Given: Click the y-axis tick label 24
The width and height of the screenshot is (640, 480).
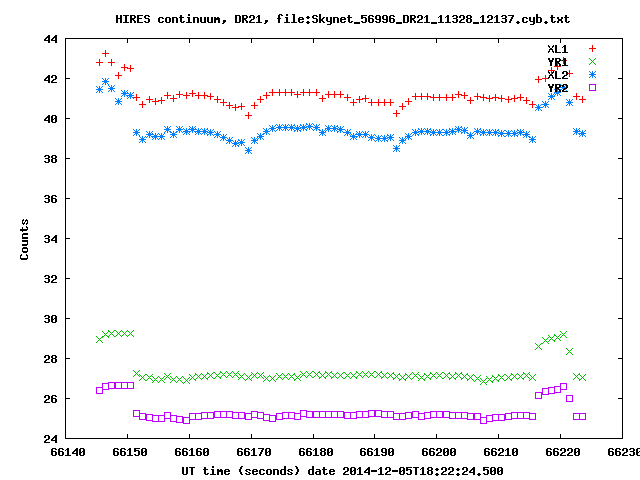Looking at the screenshot, I should click(x=51, y=439).
